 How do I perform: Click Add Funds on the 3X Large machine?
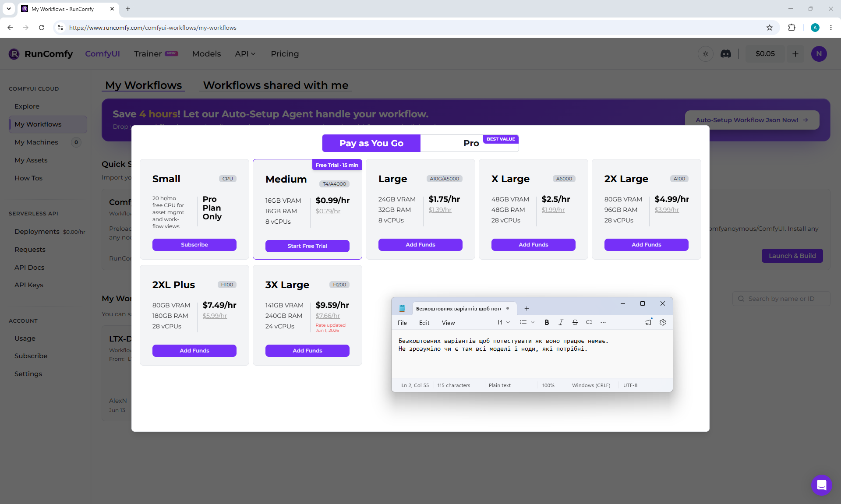307,351
